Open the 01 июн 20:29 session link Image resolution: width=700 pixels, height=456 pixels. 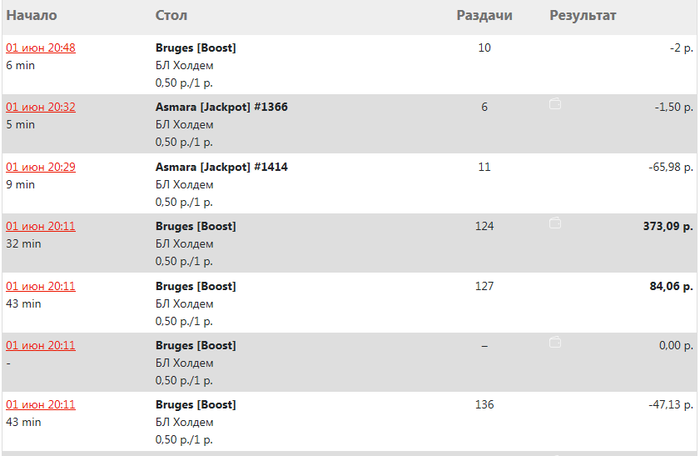pyautogui.click(x=41, y=167)
